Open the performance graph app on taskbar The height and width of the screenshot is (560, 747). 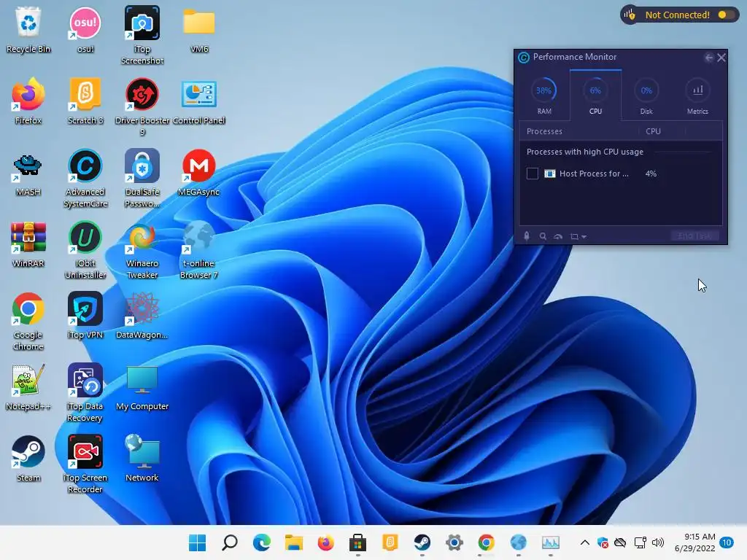click(x=551, y=542)
